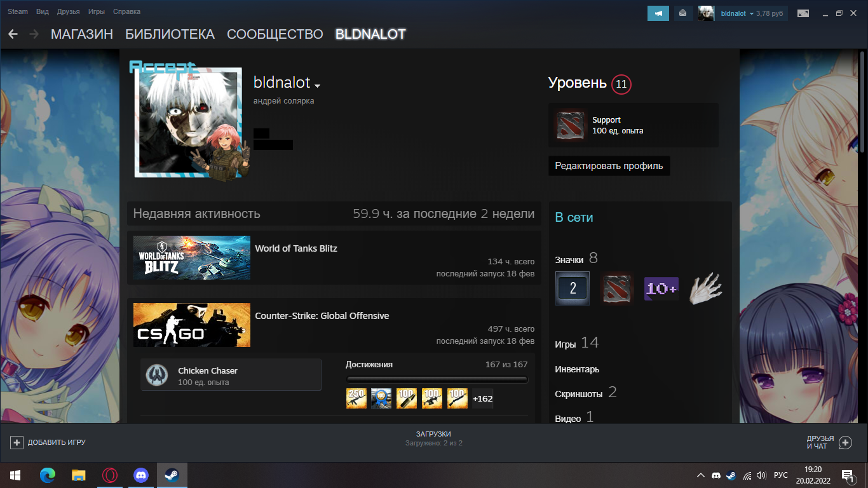
Task: Open Discord from taskbar
Action: (x=140, y=475)
